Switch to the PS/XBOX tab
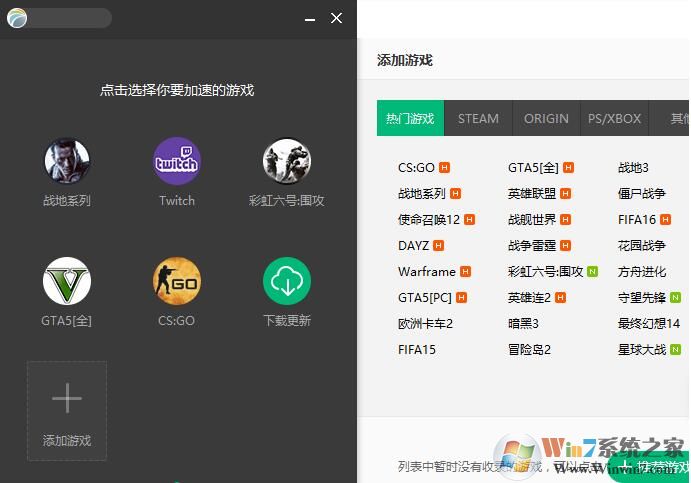This screenshot has height=483, width=691. [614, 118]
